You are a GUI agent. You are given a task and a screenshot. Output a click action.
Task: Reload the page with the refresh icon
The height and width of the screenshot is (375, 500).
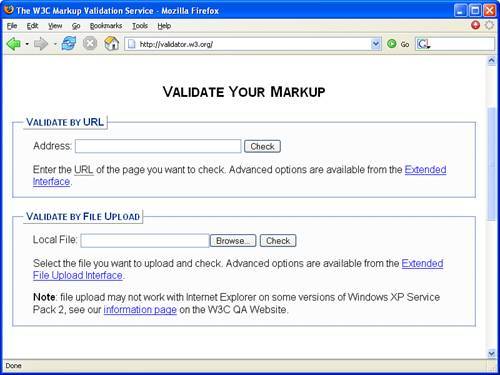point(69,44)
